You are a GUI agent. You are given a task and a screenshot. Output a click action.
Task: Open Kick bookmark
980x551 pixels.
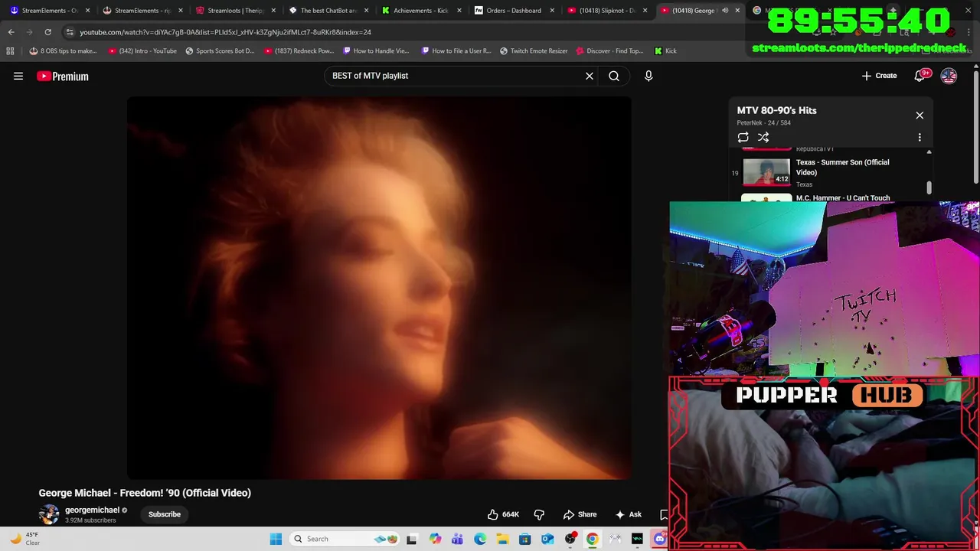tap(665, 51)
